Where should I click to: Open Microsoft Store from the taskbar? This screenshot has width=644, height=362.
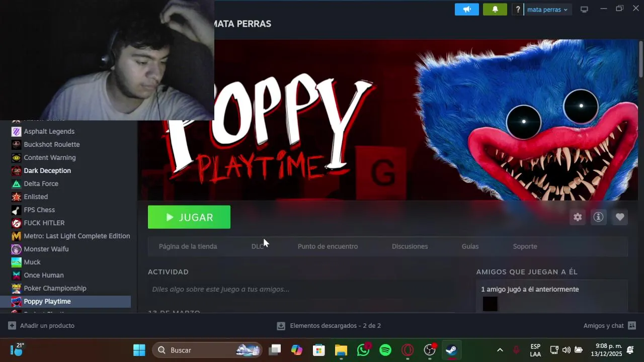point(319,350)
